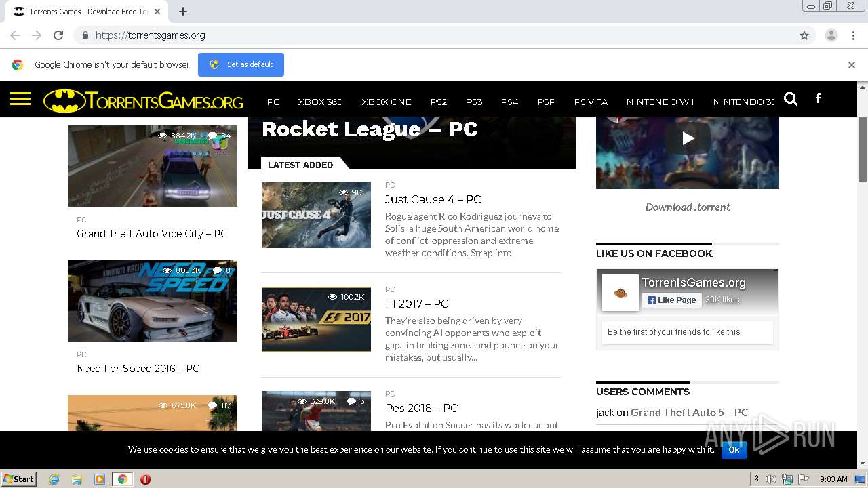The width and height of the screenshot is (868, 488).
Task: Open Grand Theft Auto 5 – PC comment link
Action: [x=689, y=412]
